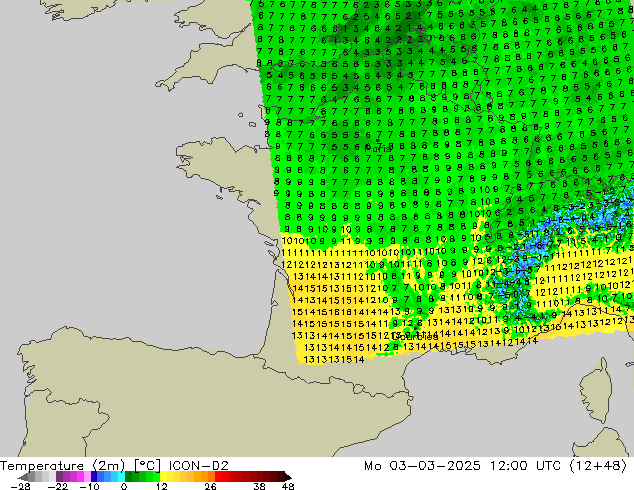Click the Paris city label
The width and height of the screenshot is (634, 490).
pos(378,148)
